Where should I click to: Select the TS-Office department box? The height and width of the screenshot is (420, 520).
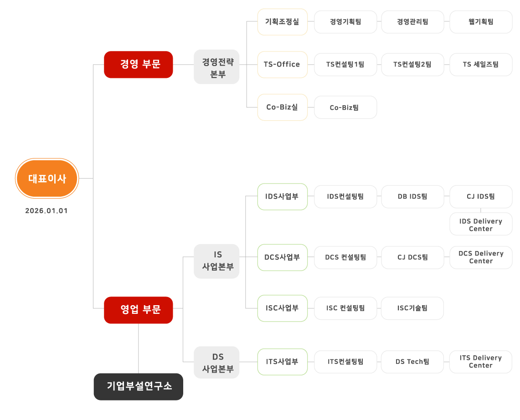coord(283,65)
